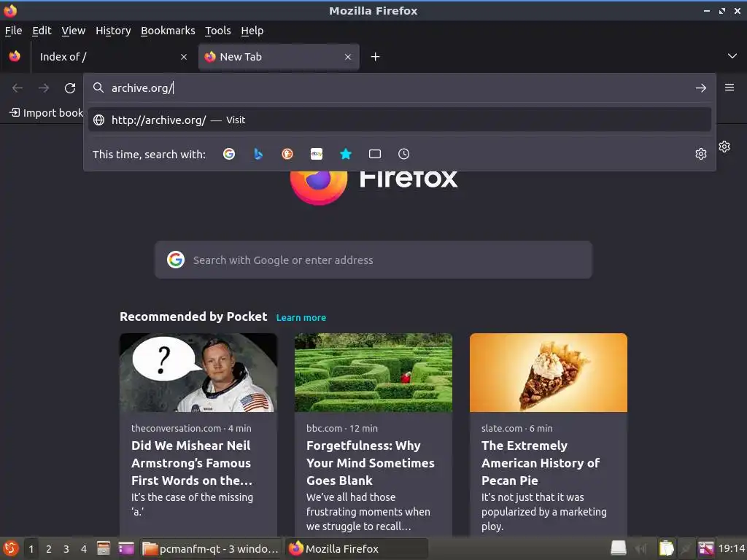Open the Help menu

tap(252, 31)
